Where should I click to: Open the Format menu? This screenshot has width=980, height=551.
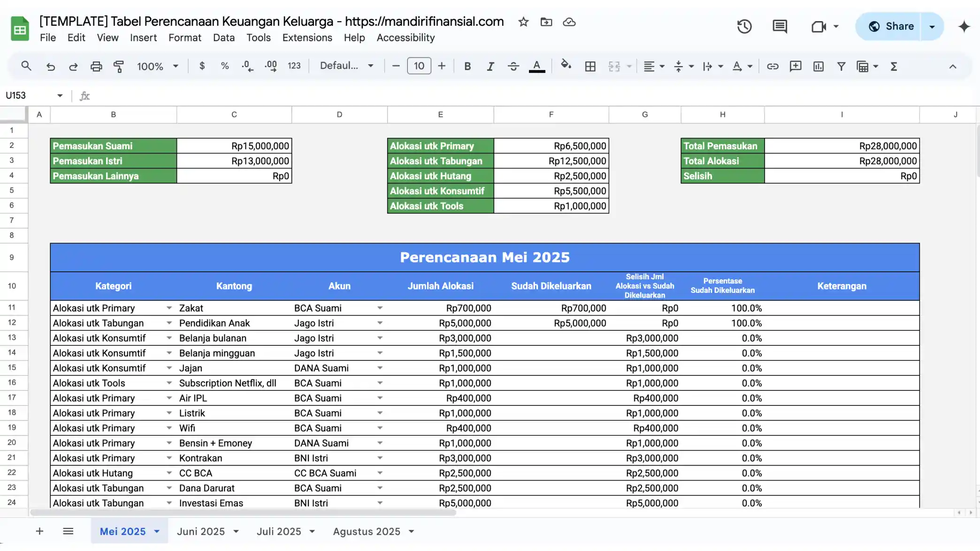pyautogui.click(x=184, y=38)
